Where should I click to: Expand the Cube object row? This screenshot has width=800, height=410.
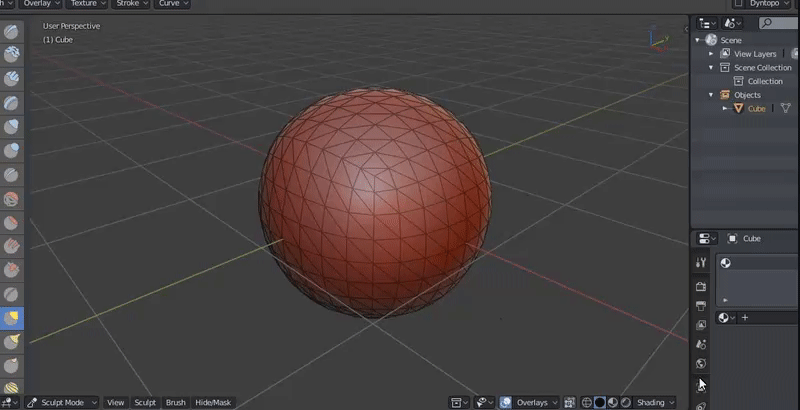coord(725,108)
